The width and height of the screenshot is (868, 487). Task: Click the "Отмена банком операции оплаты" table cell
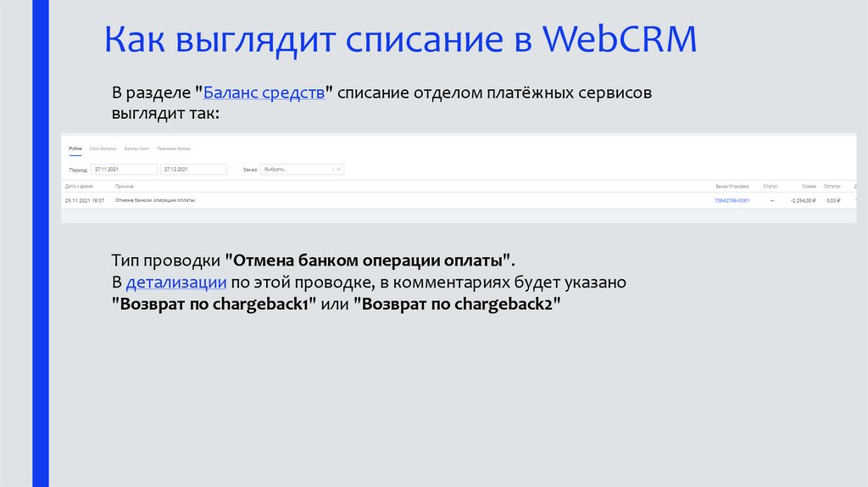[x=155, y=200]
